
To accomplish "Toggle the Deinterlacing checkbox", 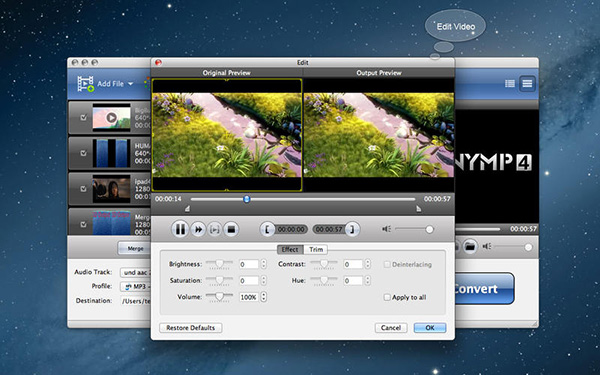I will point(387,264).
